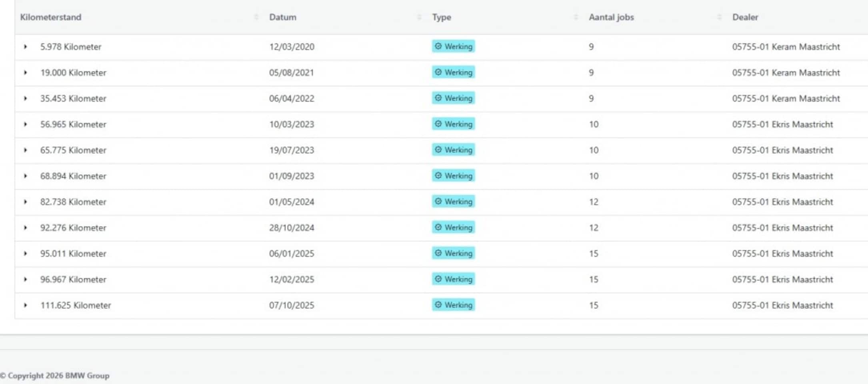This screenshot has height=384, width=868.
Task: Expand the 19.000 Kilometer service entry
Action: (25, 73)
